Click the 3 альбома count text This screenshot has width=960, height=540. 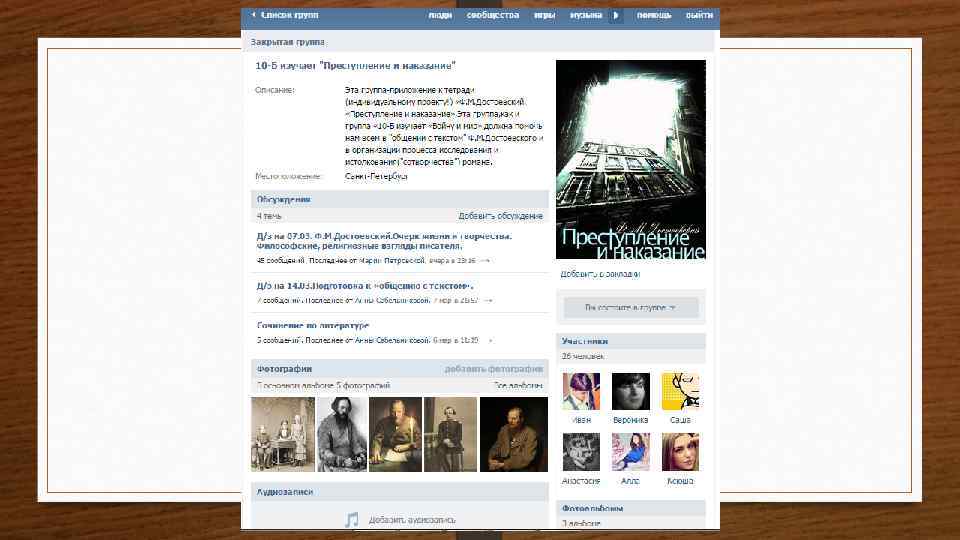pyautogui.click(x=581, y=523)
